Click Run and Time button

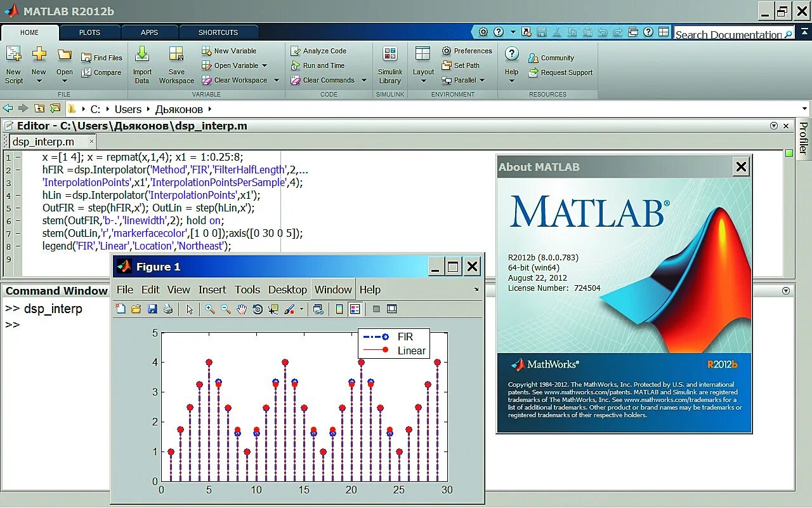click(318, 65)
